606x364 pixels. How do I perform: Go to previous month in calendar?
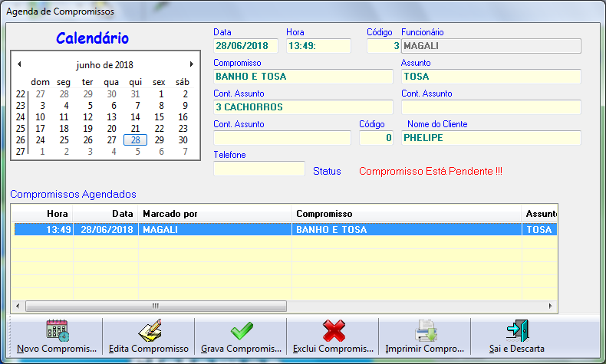pyautogui.click(x=19, y=64)
